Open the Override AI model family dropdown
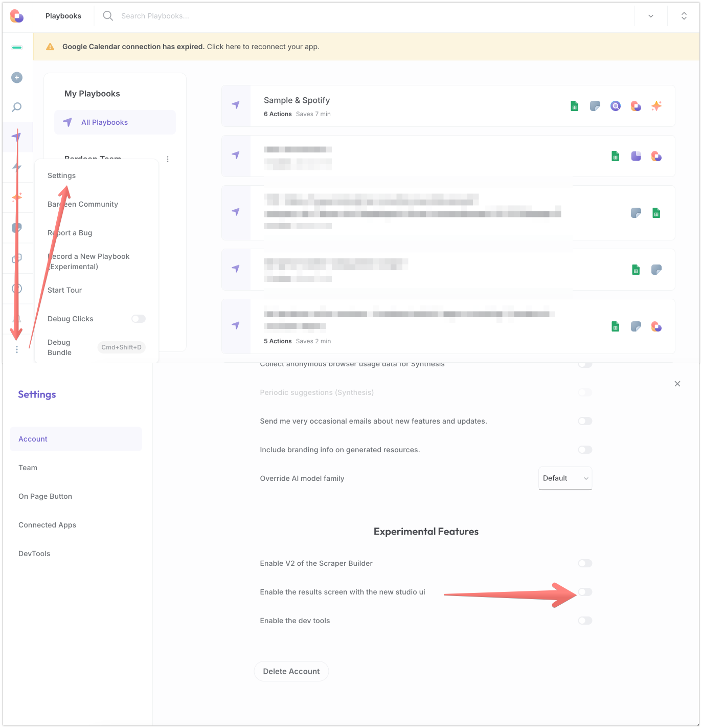The height and width of the screenshot is (728, 702). (x=565, y=478)
